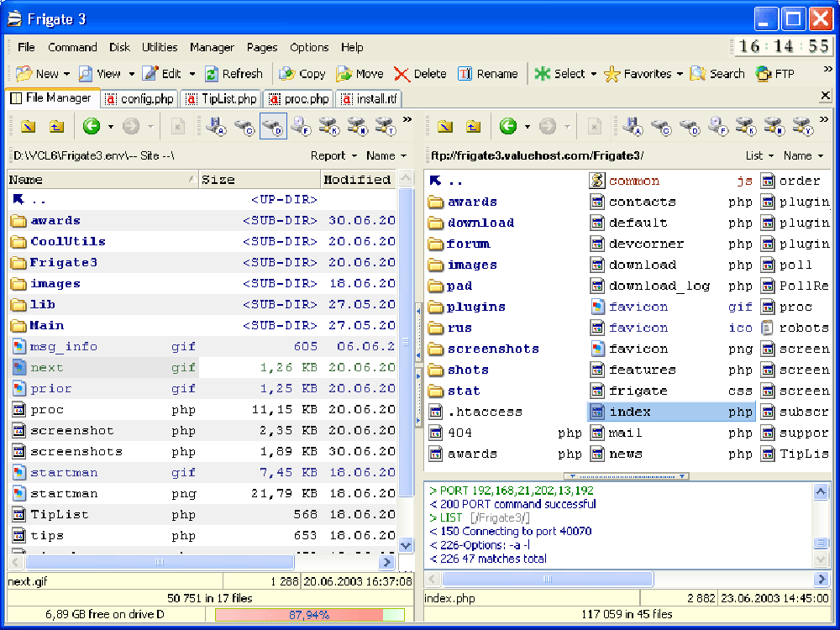Image resolution: width=840 pixels, height=630 pixels.
Task: Switch right panel to network drive Y
Action: [802, 127]
